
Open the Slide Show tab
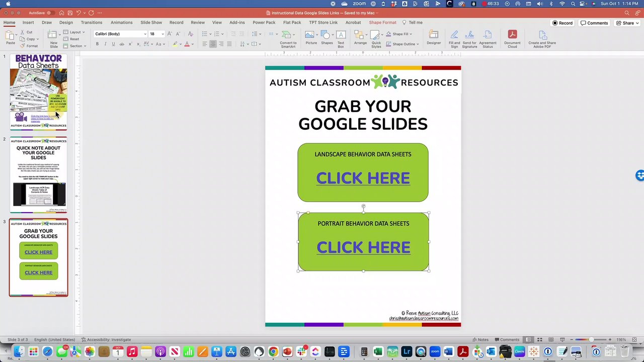pyautogui.click(x=151, y=23)
